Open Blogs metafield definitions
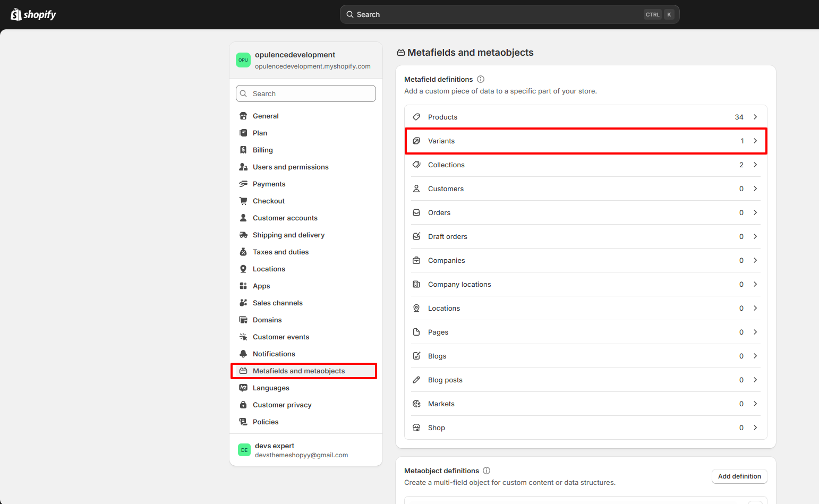Screen dimensions: 819x504 pyautogui.click(x=586, y=356)
